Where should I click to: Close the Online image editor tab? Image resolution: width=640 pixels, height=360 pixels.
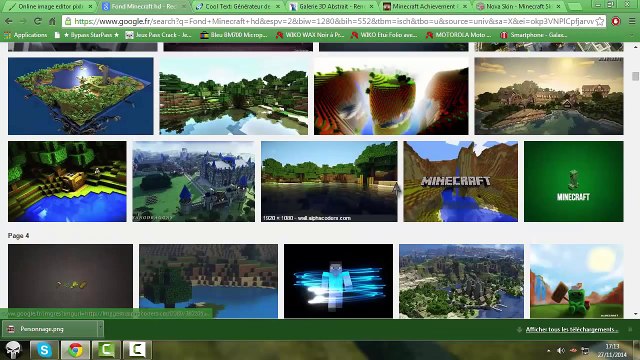[x=90, y=7]
